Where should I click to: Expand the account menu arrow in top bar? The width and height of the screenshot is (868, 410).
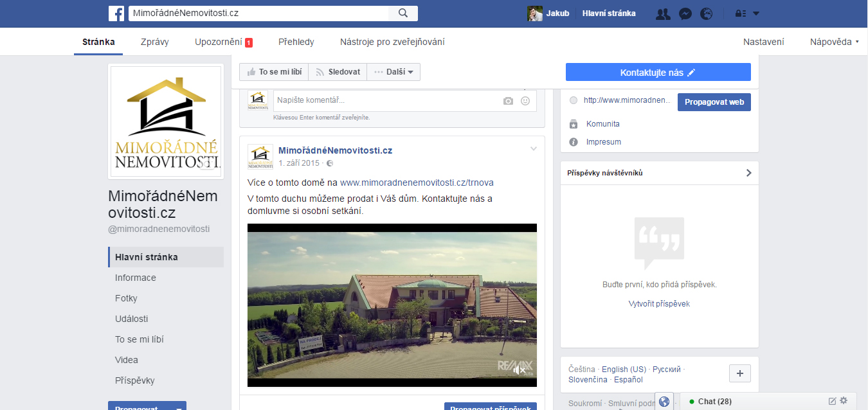point(756,13)
